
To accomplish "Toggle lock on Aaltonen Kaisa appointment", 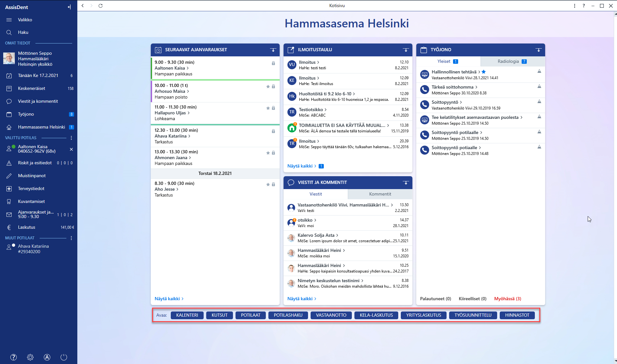I will point(273,63).
